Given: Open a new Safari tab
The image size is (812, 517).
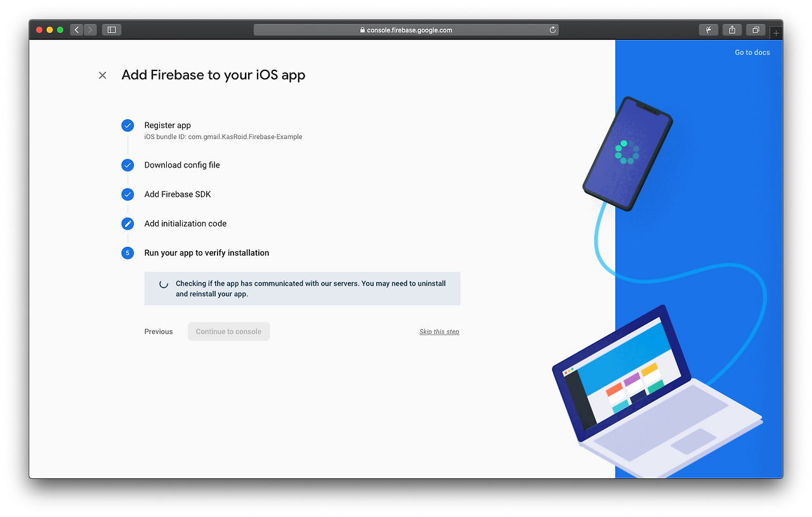Looking at the screenshot, I should pyautogui.click(x=776, y=33).
